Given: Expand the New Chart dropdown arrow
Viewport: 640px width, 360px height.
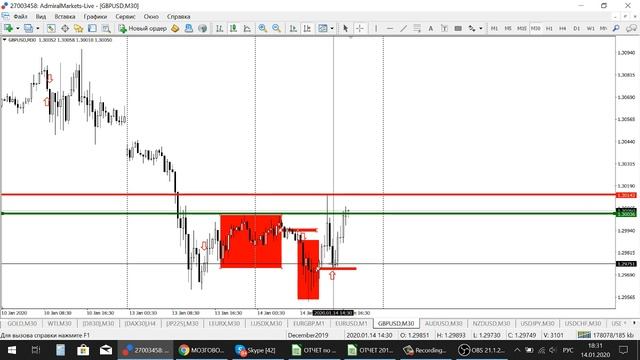Looking at the screenshot, I should (x=18, y=28).
